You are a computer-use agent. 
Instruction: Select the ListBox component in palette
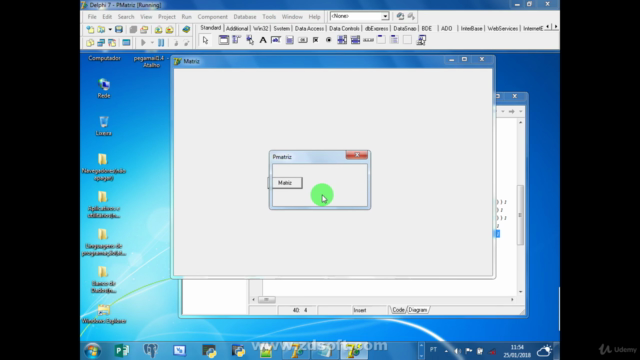click(x=342, y=40)
